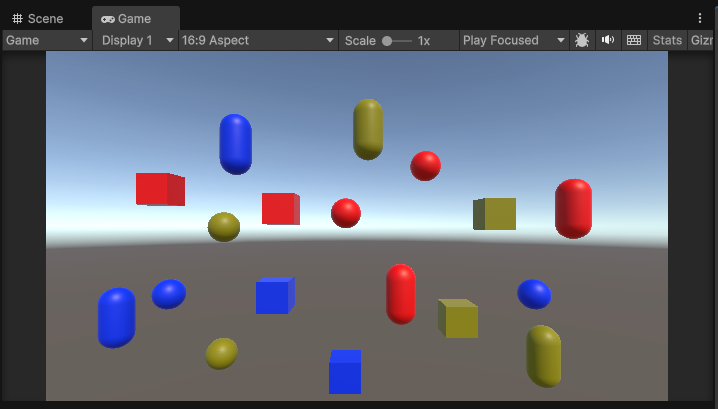This screenshot has height=409, width=718.
Task: Click the keyboard shortcuts icon
Action: [633, 40]
